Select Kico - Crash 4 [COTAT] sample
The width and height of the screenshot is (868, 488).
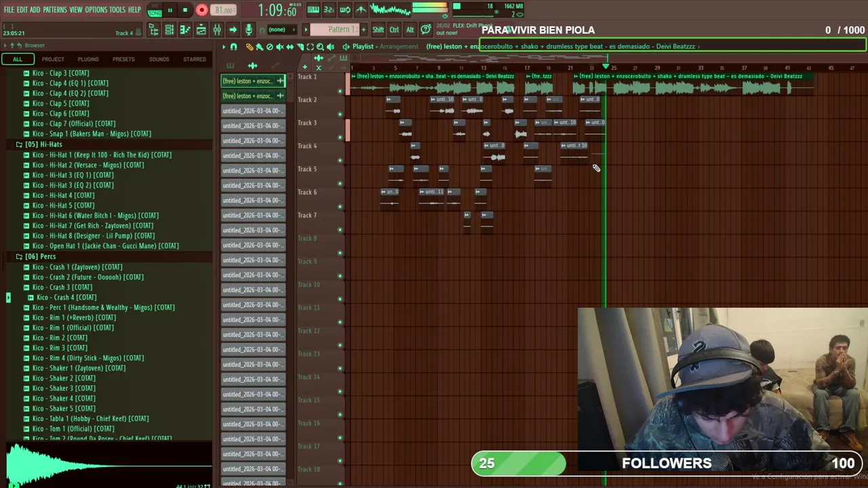click(x=66, y=297)
